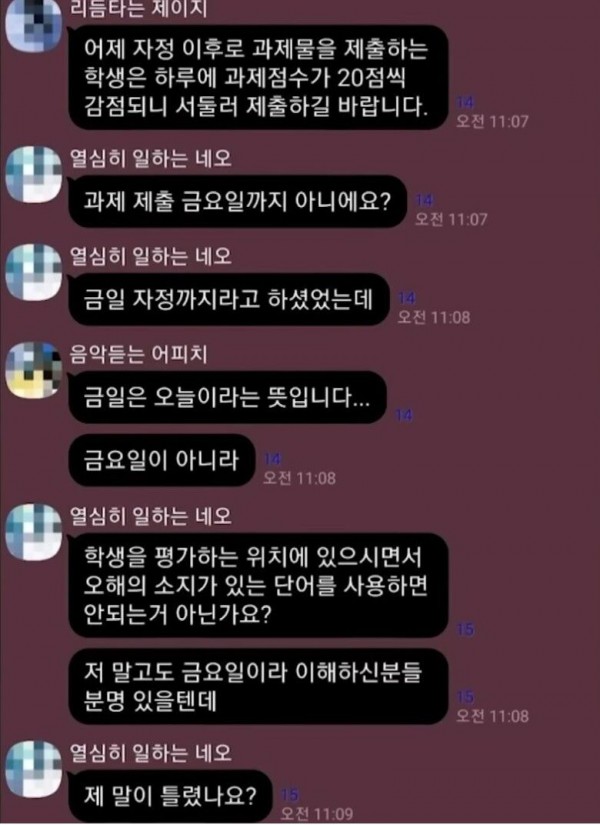The width and height of the screenshot is (600, 825).
Task: Click unread count 14 beside '금요일이 아니라'
Action: [x=272, y=459]
